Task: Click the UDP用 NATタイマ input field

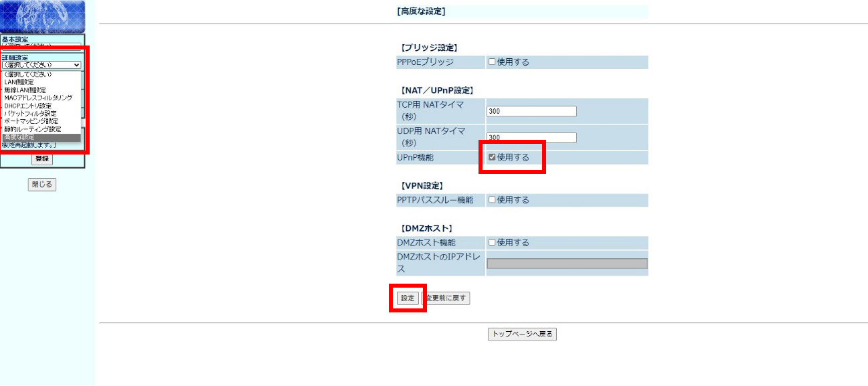Action: click(x=531, y=138)
